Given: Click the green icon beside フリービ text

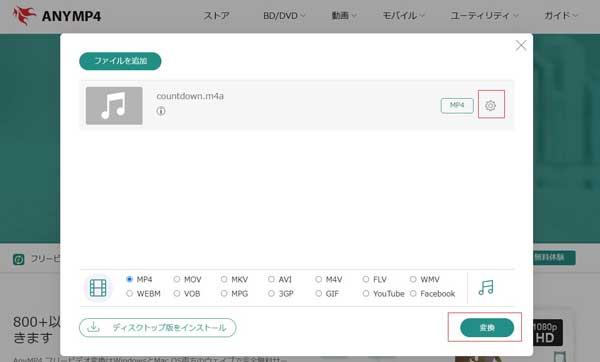Looking at the screenshot, I should (x=18, y=259).
